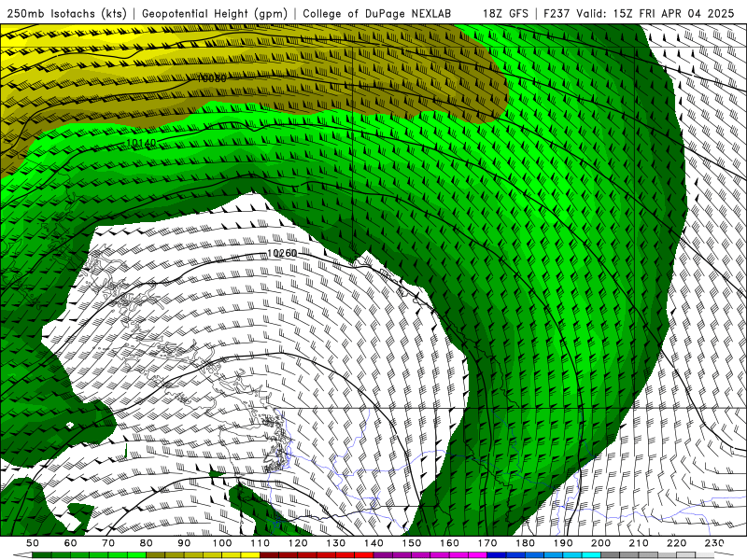
Task: Click the 120 value on the color scale
Action: click(298, 543)
